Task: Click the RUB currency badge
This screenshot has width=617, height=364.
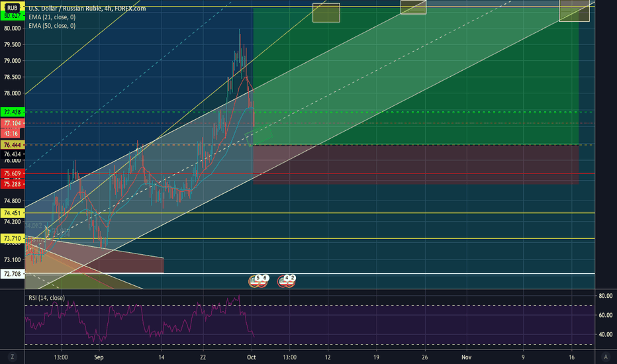Action: pyautogui.click(x=12, y=8)
